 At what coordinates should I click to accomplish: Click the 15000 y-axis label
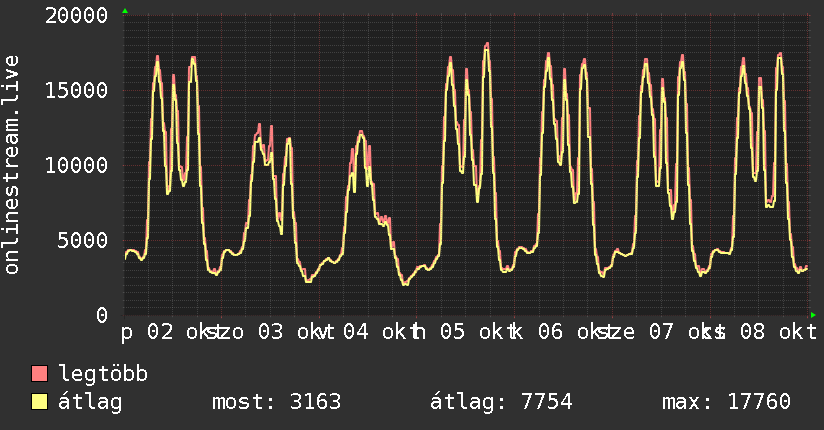(77, 90)
